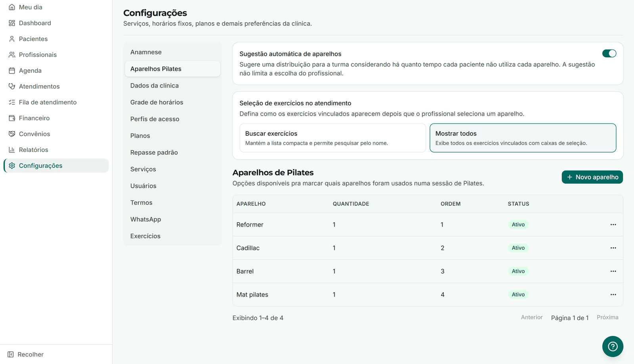Click the Agenda calendar icon

coord(12,71)
